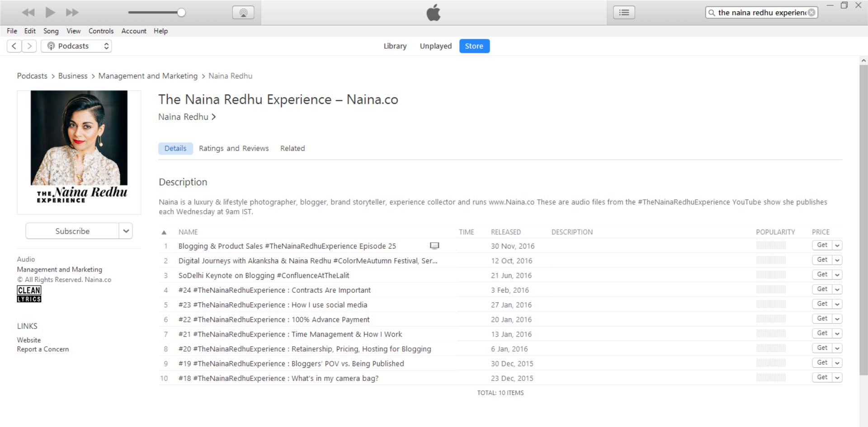Screen dimensions: 868x427
Task: Sort by the POPULARITY column header
Action: coord(775,232)
